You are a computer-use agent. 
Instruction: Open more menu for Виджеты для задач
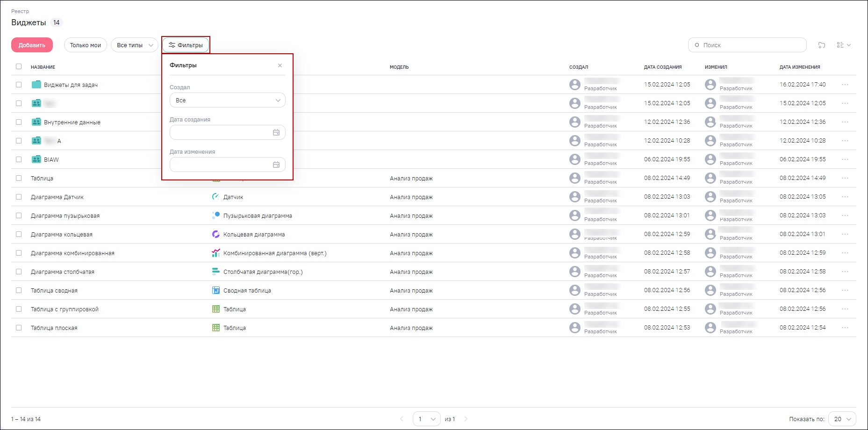pyautogui.click(x=845, y=85)
